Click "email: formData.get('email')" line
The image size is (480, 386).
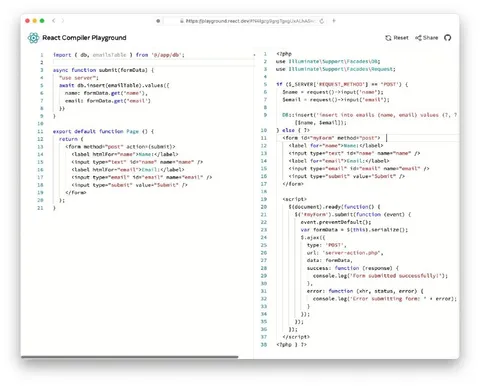coord(108,101)
